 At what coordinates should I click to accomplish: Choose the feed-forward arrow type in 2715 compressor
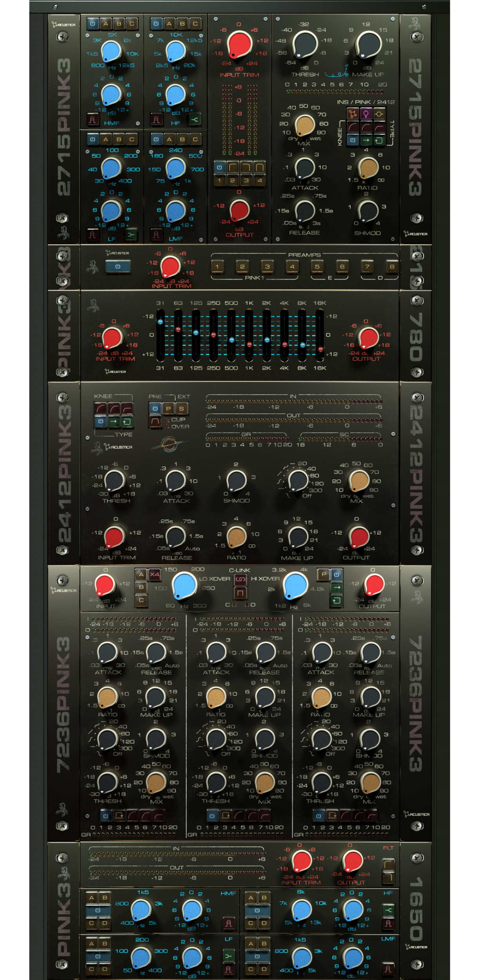click(x=366, y=140)
